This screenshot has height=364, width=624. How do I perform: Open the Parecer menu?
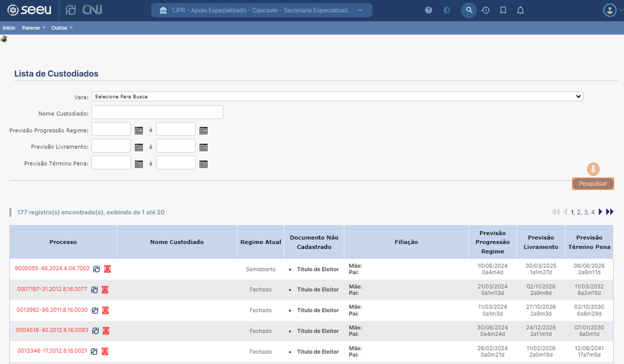pyautogui.click(x=34, y=28)
